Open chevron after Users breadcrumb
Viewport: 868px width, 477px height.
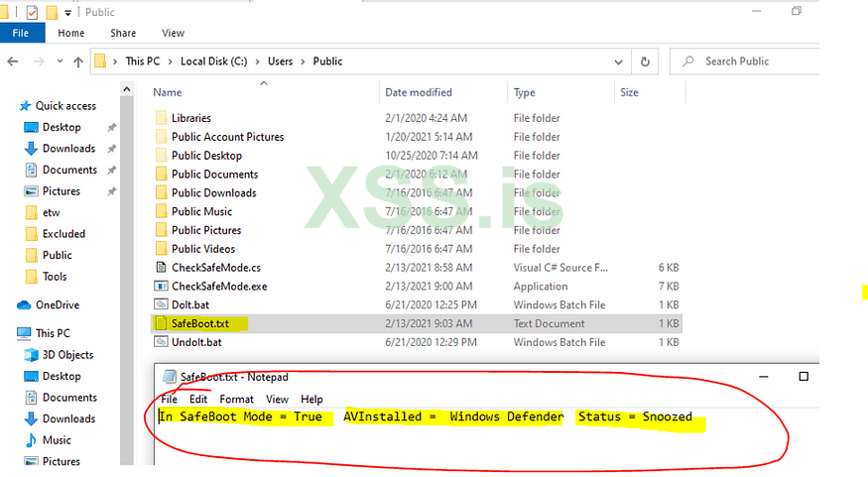tap(303, 61)
